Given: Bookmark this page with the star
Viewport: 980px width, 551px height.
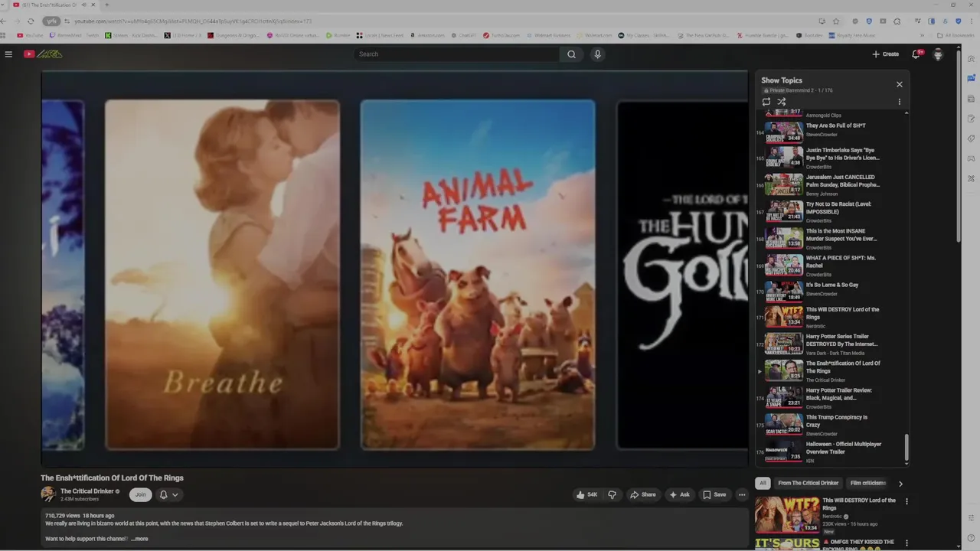Looking at the screenshot, I should tap(835, 21).
